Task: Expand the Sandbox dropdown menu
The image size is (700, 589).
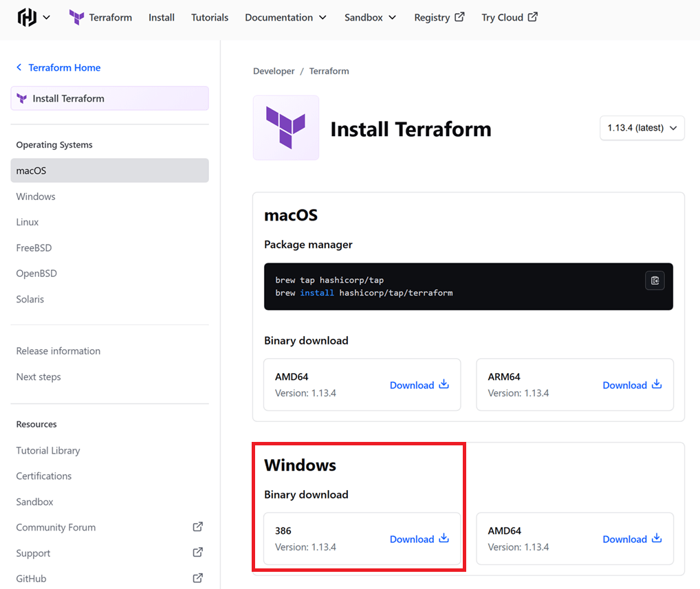Action: point(370,17)
